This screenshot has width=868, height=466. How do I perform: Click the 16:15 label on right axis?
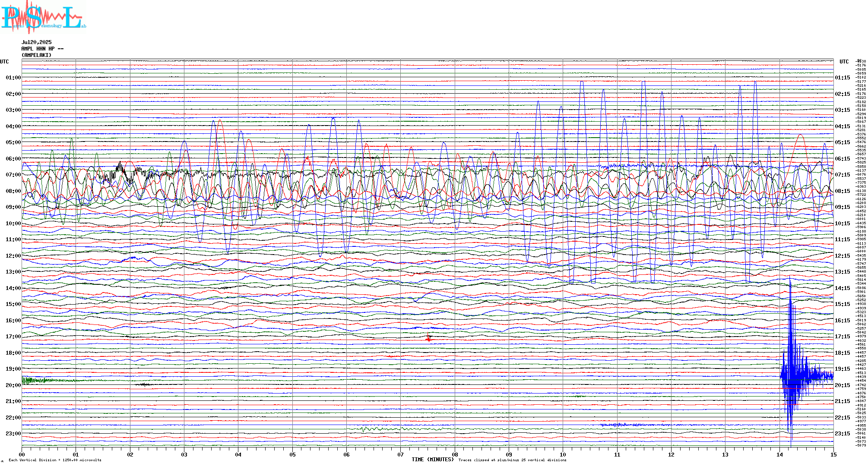pos(843,321)
